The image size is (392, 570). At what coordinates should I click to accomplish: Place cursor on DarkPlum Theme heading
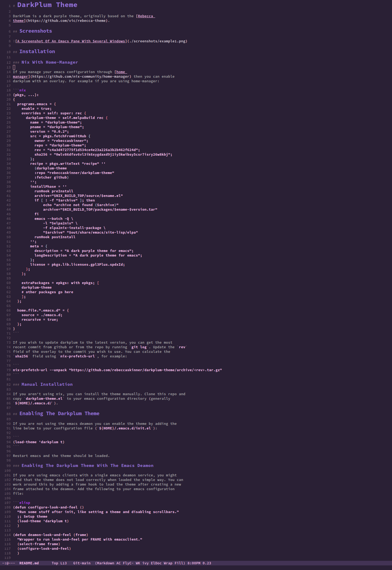(47, 5)
